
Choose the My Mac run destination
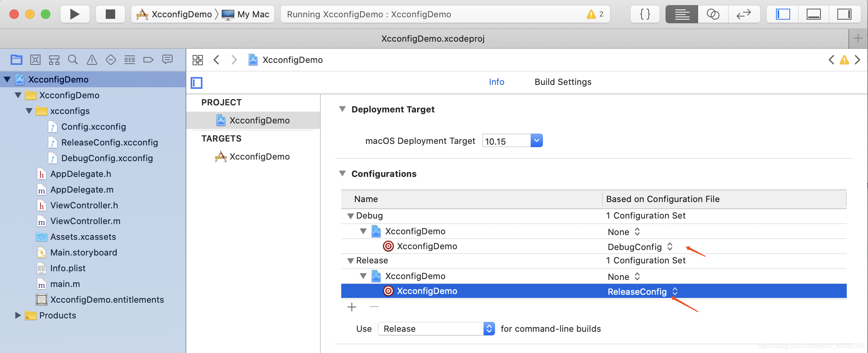(x=246, y=15)
